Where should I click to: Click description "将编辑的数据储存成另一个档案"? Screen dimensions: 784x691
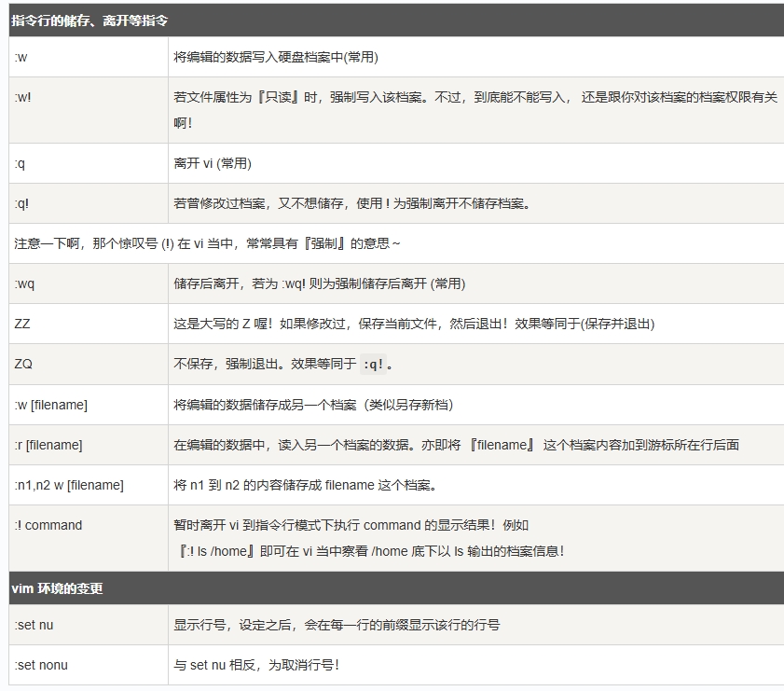click(313, 405)
